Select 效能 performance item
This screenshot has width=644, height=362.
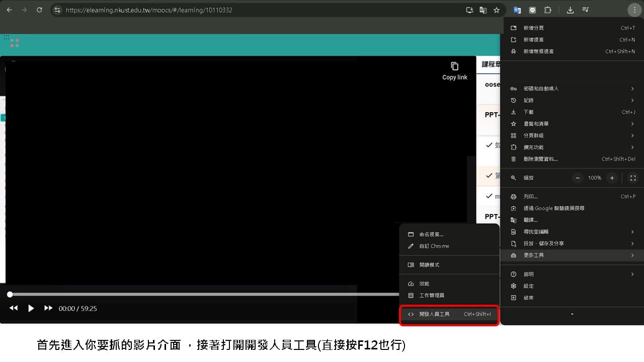(x=449, y=284)
